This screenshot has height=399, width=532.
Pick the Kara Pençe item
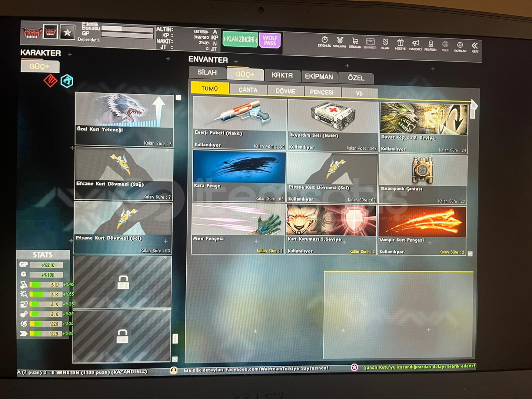point(239,176)
